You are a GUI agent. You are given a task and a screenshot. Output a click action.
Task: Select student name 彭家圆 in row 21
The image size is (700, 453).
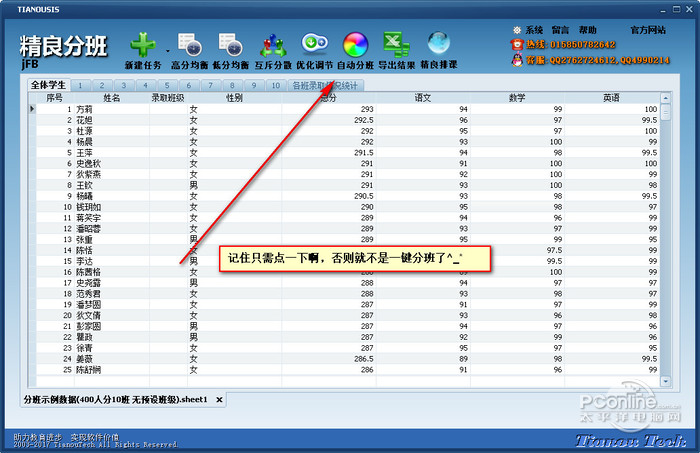coord(88,326)
